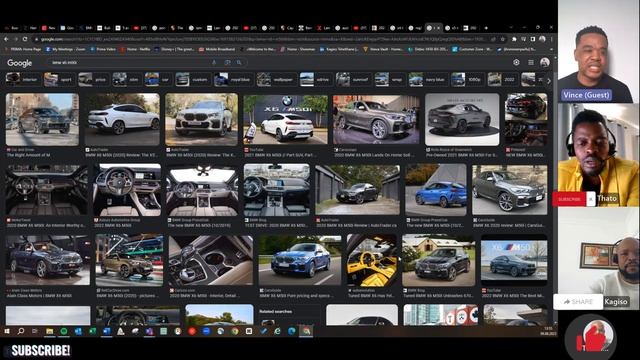Image resolution: width=640 pixels, height=360 pixels.
Task: Switch to the first browser tab
Action: (12, 28)
